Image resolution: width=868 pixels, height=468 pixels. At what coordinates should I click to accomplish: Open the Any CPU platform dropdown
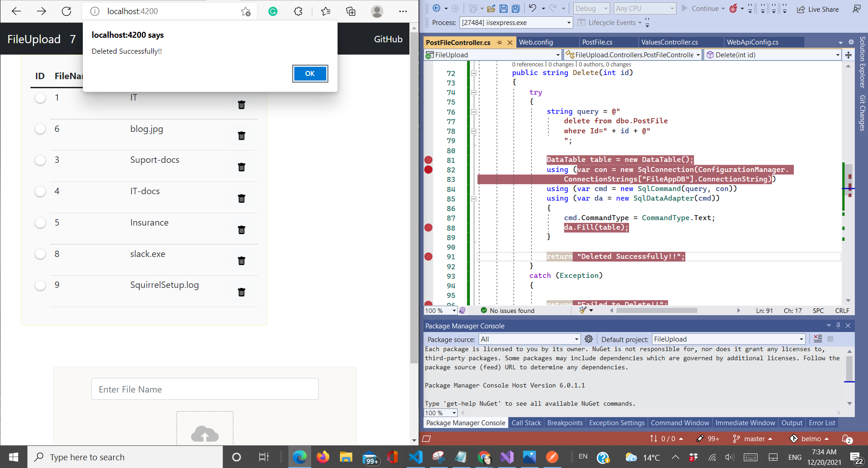[645, 8]
